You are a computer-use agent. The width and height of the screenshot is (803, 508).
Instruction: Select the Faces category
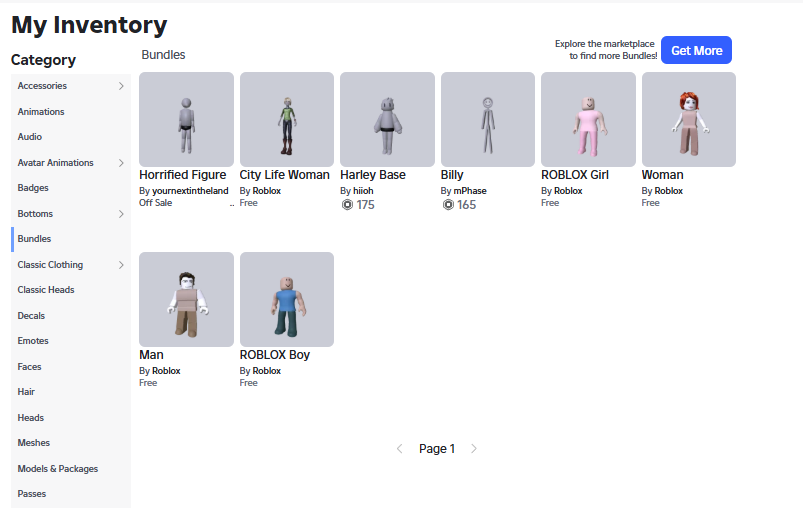(71, 367)
